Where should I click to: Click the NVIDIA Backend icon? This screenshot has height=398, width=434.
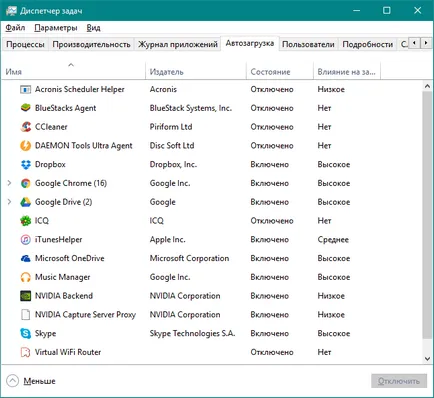25,296
